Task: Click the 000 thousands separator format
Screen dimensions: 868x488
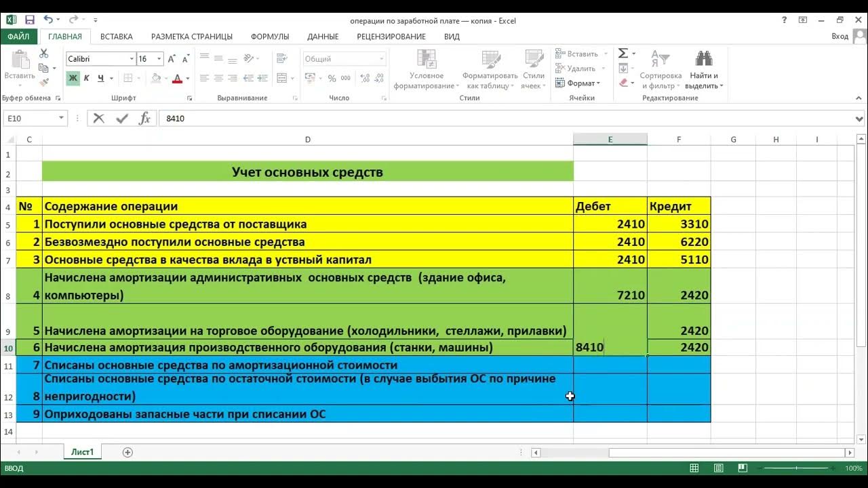Action: [347, 79]
